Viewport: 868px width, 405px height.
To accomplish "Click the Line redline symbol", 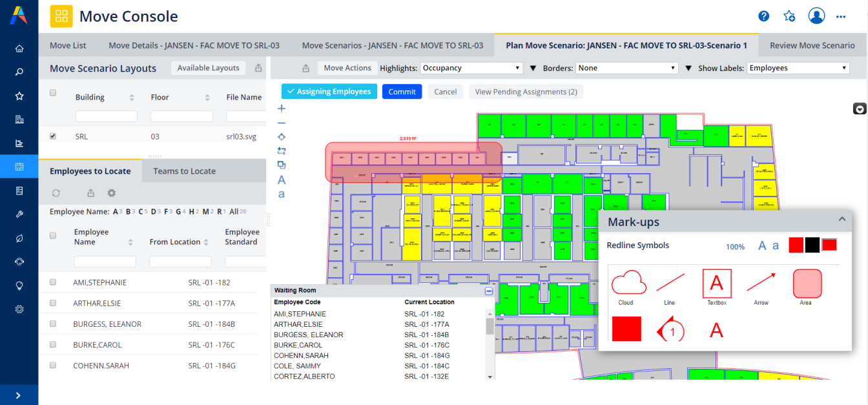I will coord(670,284).
